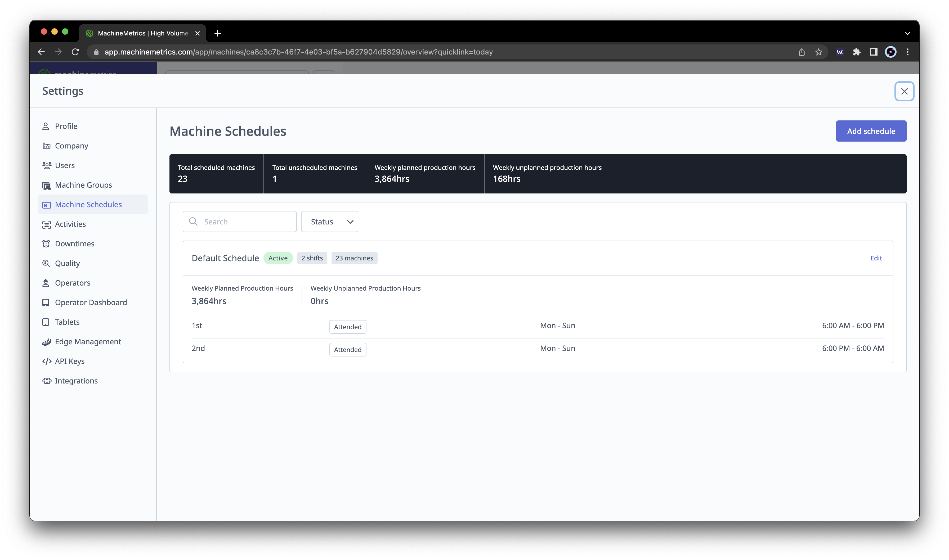Click the Activities list icon

[x=46, y=224]
